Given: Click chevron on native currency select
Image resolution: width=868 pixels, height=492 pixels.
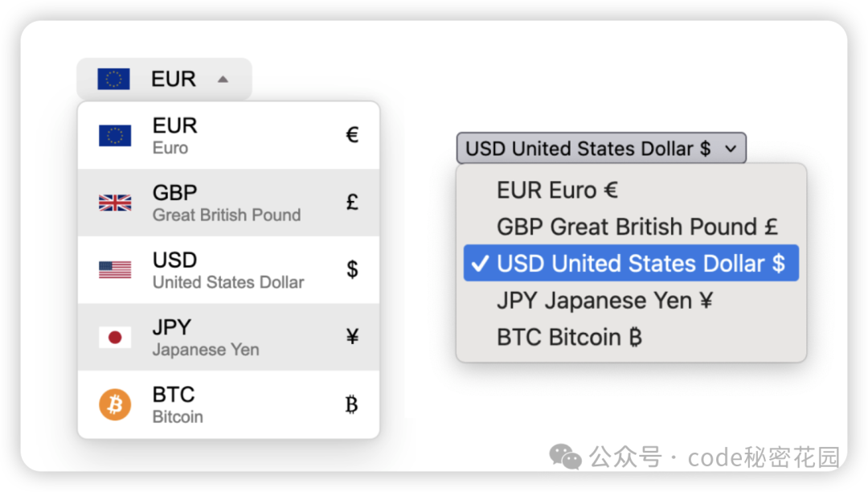Looking at the screenshot, I should 730,149.
